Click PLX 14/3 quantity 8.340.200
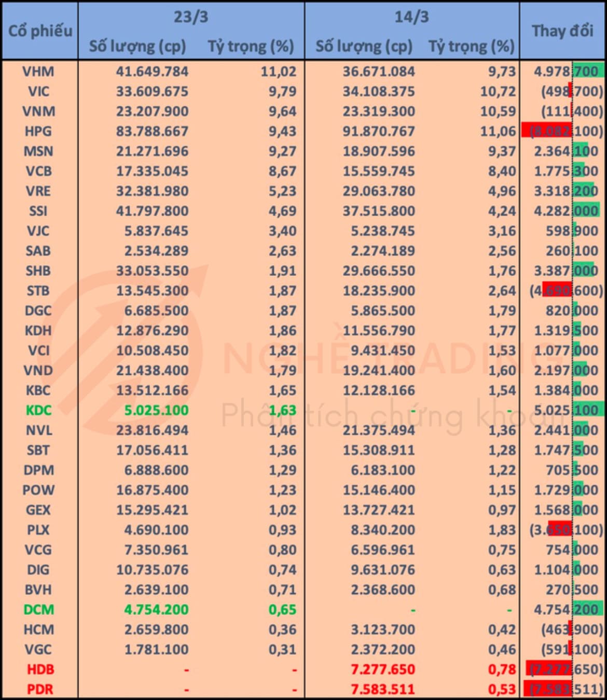Viewport: 607px width, 700px height. coord(383,530)
